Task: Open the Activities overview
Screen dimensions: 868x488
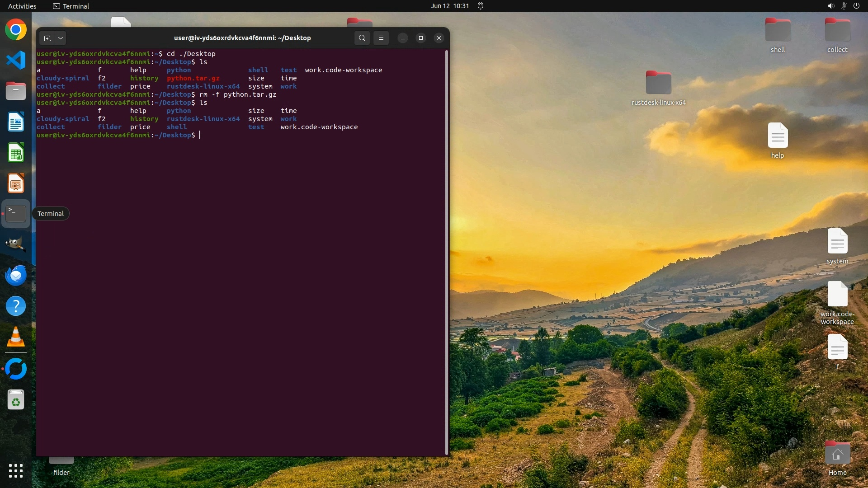Action: point(22,6)
